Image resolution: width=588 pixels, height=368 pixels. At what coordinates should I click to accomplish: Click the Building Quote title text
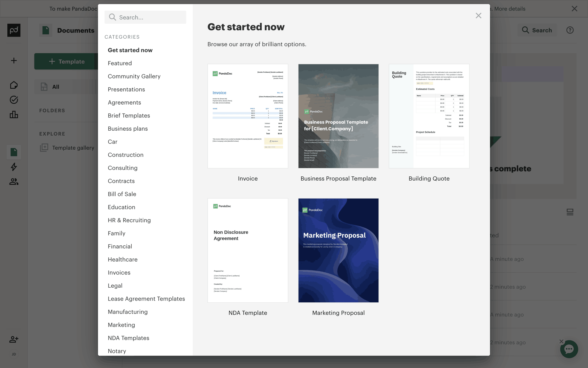[x=429, y=178]
